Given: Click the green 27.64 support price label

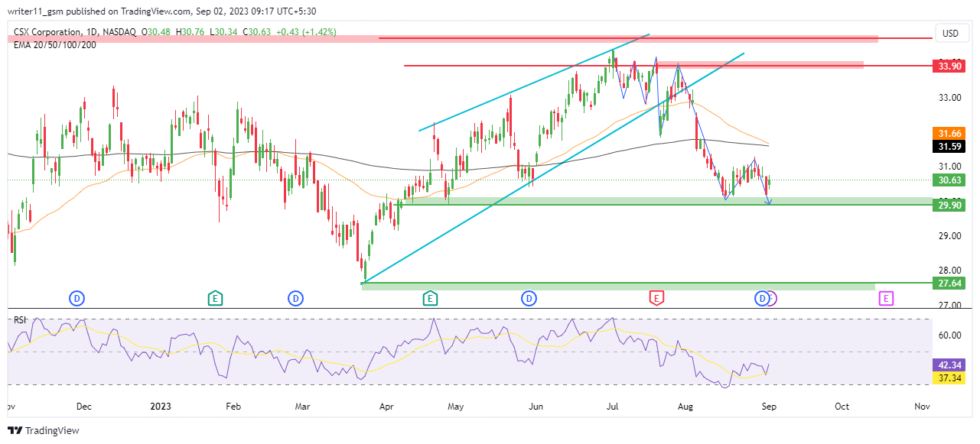Looking at the screenshot, I should 950,284.
